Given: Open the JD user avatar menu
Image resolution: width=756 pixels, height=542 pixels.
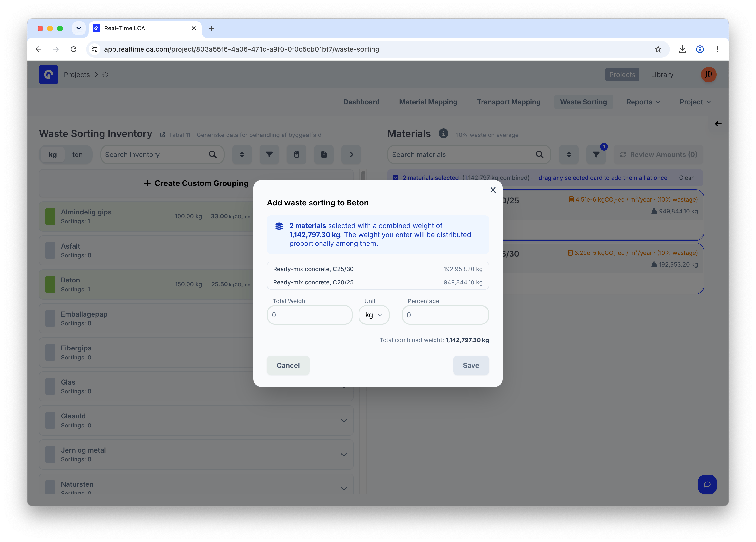Looking at the screenshot, I should pos(708,74).
